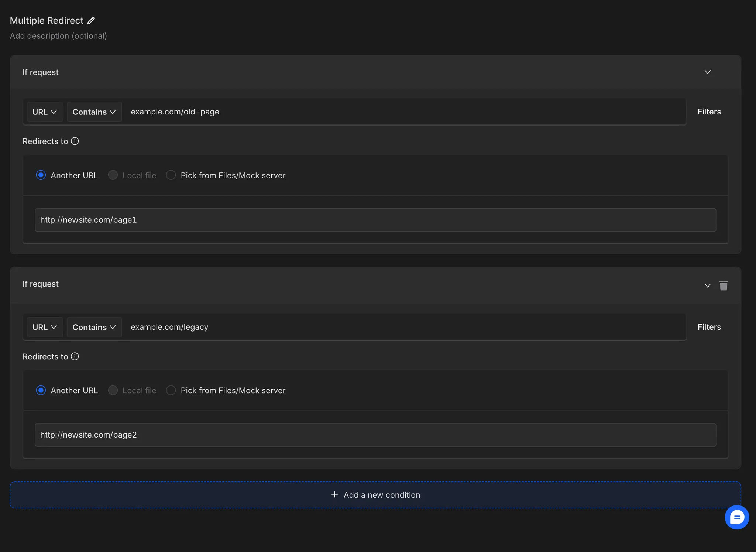The width and height of the screenshot is (756, 552).
Task: Select Another URL in first condition
Action: [41, 175]
